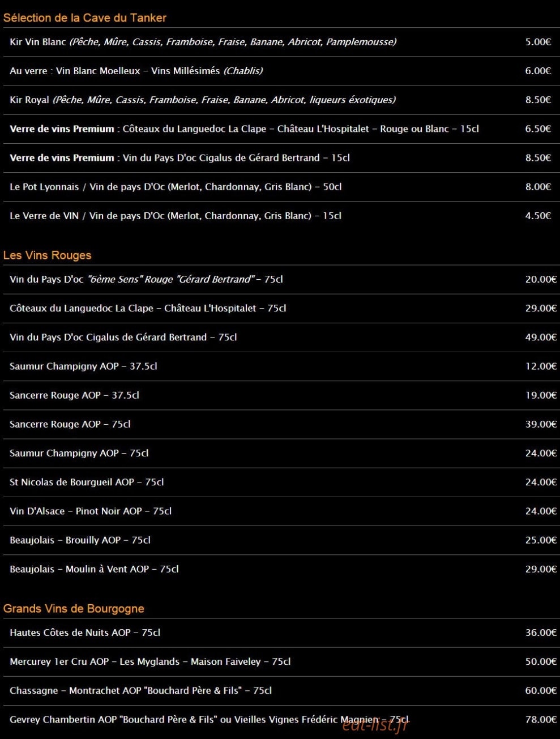The image size is (560, 739).
Task: Open the Grands Vins de Bourgogne heading
Action: [74, 609]
